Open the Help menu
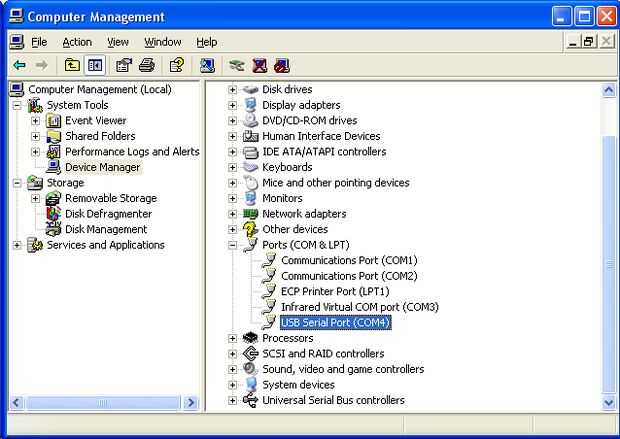 pos(206,42)
